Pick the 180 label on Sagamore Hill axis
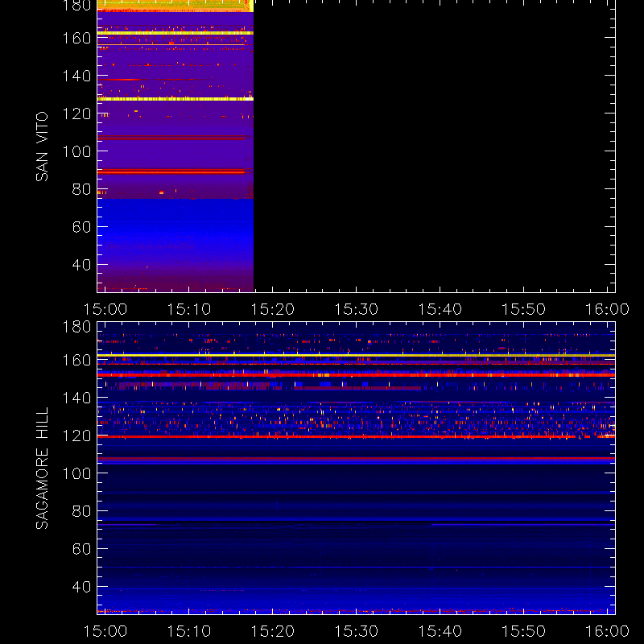Image resolution: width=644 pixels, height=644 pixels. 76,327
